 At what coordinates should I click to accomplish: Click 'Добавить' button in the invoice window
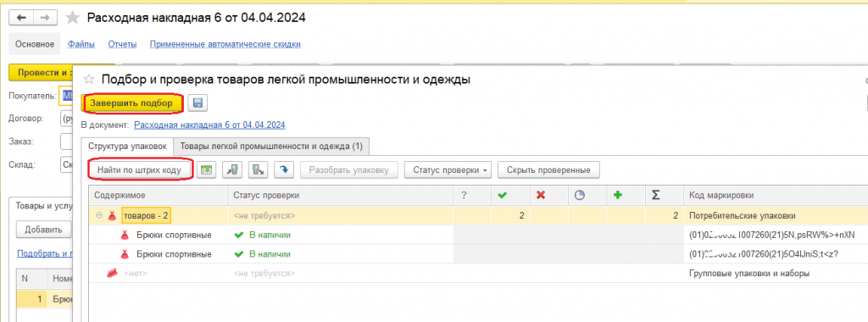44,229
